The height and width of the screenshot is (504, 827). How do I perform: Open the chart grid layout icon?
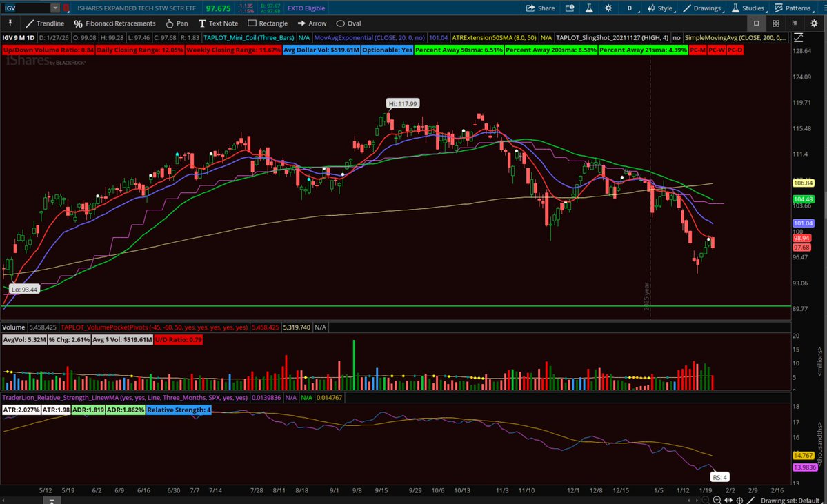click(776, 23)
